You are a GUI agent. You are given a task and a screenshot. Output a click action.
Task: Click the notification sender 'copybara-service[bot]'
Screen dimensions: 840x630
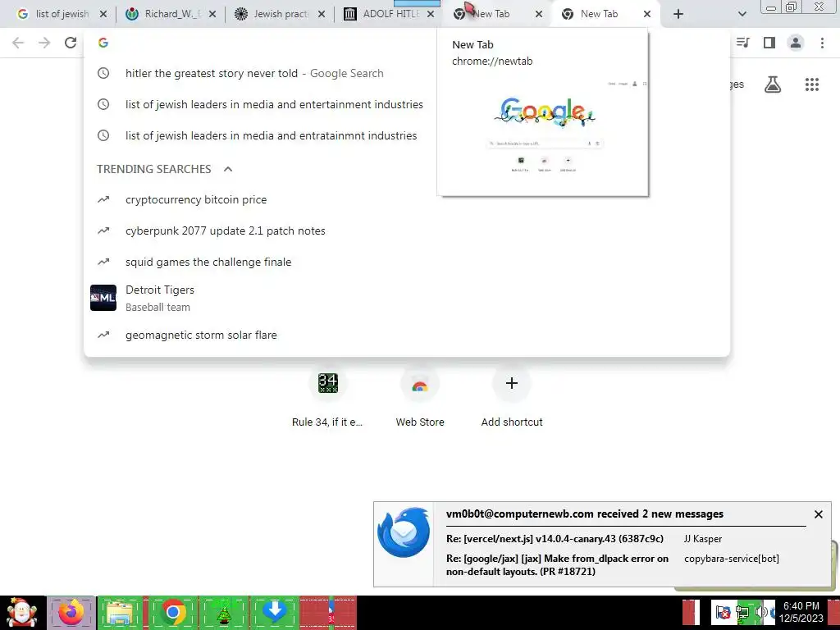(731, 559)
